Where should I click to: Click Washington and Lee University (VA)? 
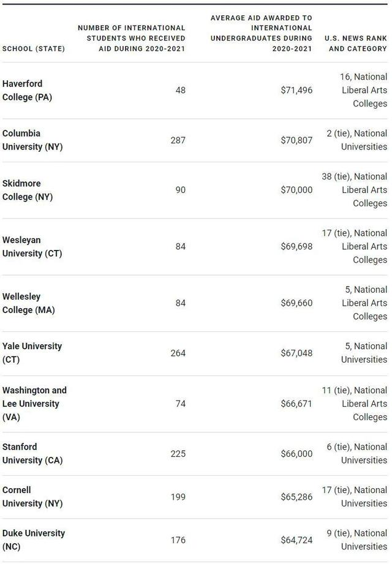(34, 404)
